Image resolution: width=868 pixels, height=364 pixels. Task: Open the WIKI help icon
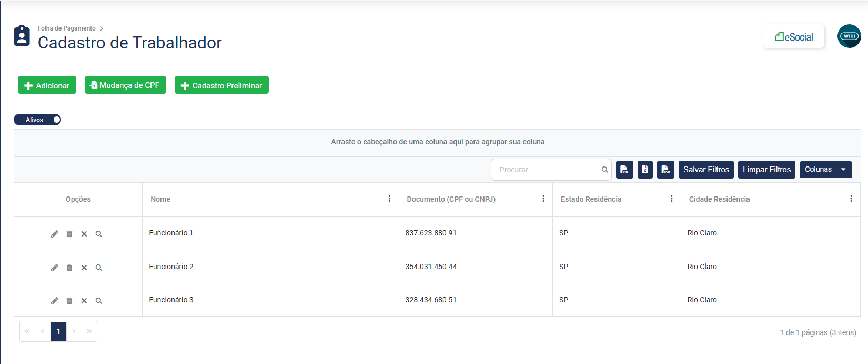pyautogui.click(x=849, y=36)
